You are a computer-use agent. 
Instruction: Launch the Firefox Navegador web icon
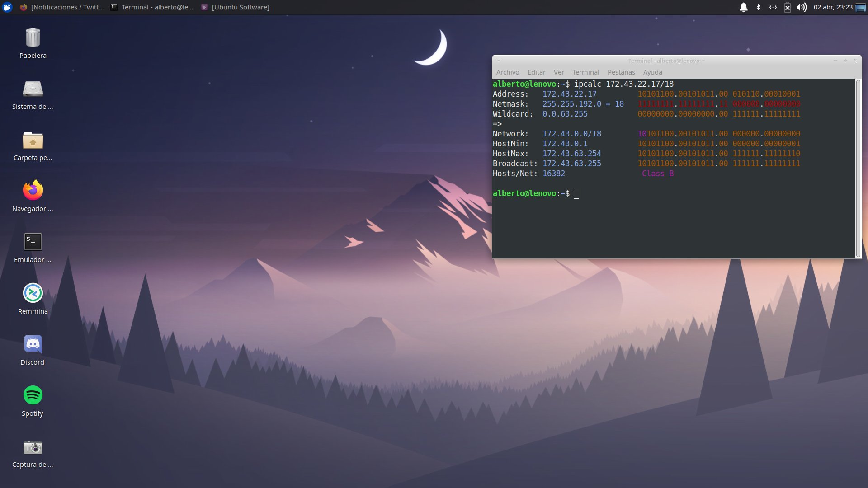click(33, 191)
